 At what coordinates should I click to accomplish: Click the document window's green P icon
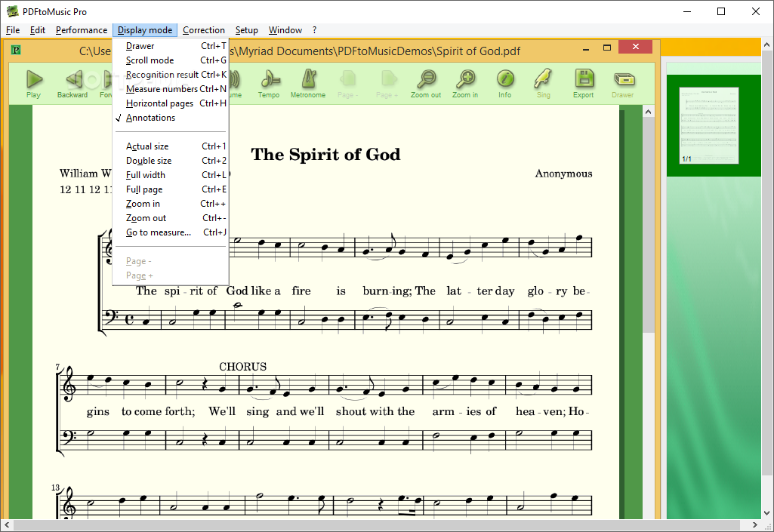pyautogui.click(x=16, y=49)
